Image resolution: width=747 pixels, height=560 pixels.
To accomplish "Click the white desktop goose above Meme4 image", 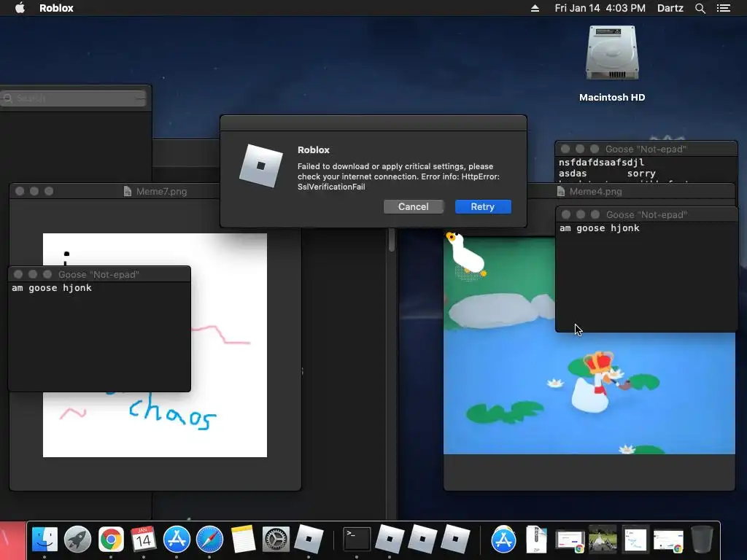I will click(x=465, y=254).
